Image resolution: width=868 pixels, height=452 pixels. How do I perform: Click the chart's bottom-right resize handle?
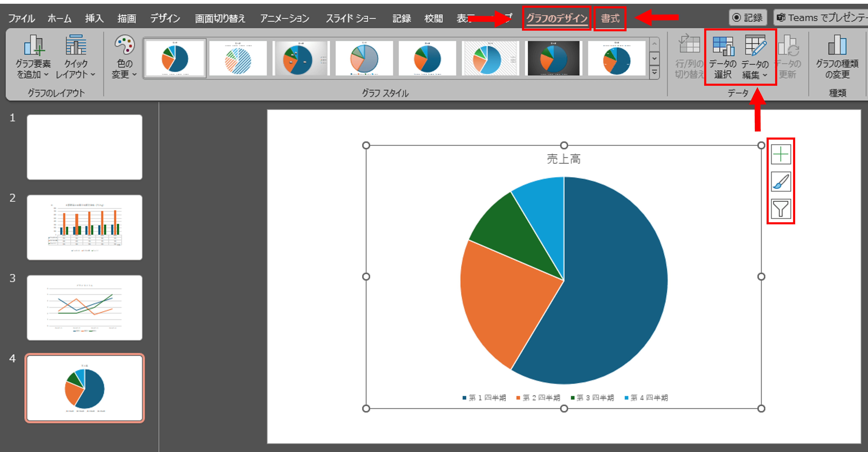[761, 409]
